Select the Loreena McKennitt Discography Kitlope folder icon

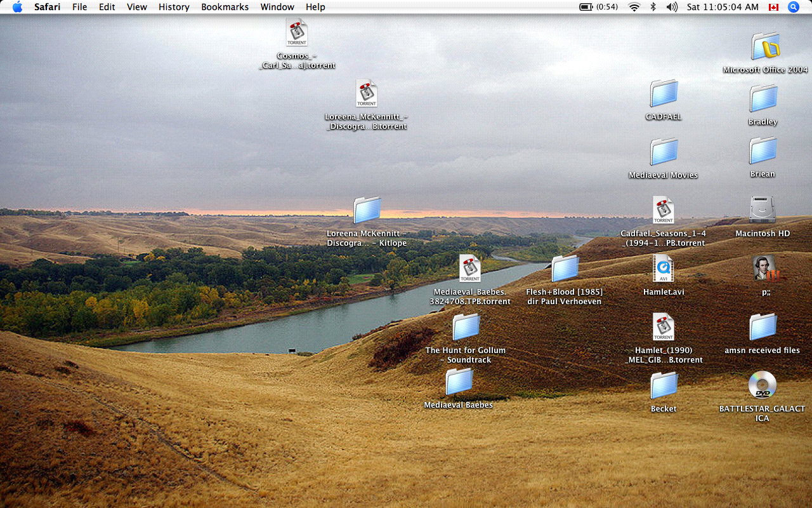tap(367, 210)
